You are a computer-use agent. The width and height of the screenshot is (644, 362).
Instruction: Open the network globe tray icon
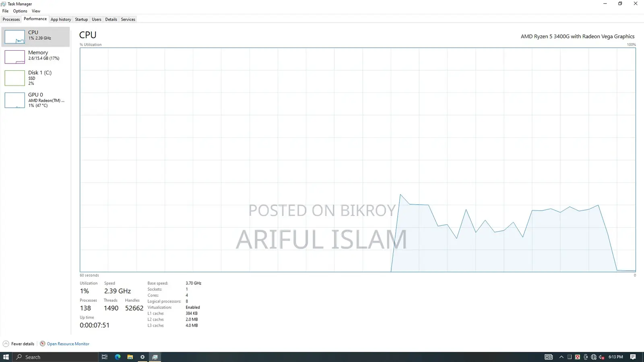click(594, 357)
